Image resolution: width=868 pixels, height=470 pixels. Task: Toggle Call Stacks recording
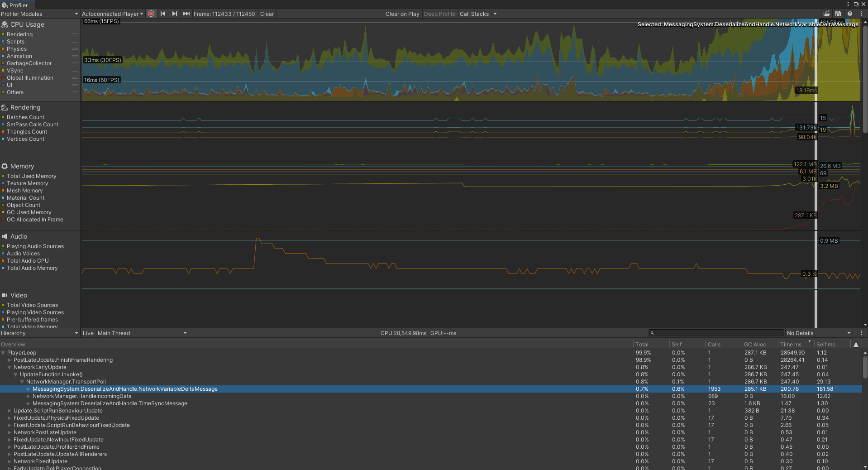(474, 14)
